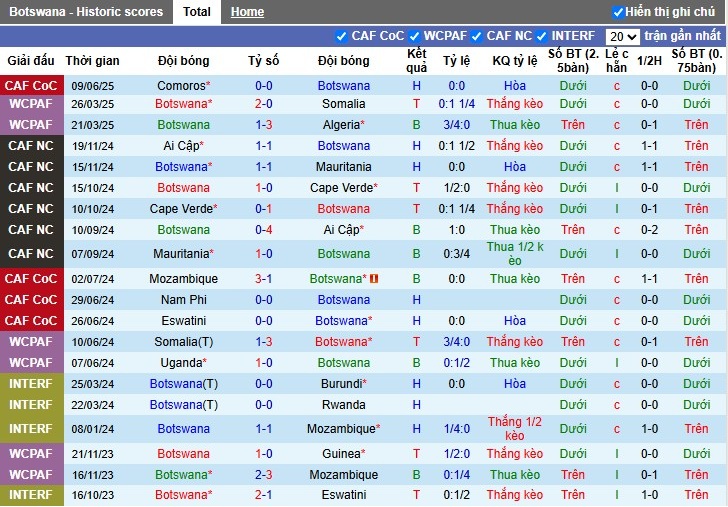Click the 1/2H column header
728x507 pixels.
point(649,60)
